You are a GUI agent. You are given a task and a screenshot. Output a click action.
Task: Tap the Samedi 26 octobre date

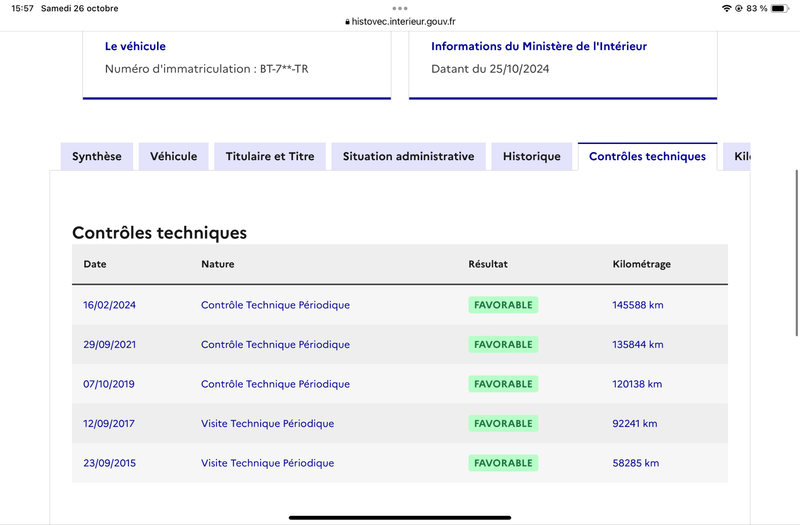80,8
